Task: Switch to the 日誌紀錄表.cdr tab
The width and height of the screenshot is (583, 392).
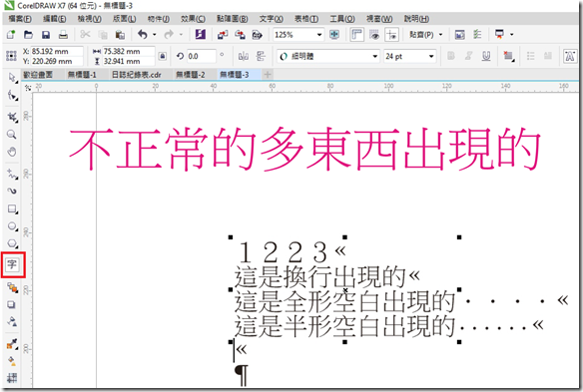Action: click(x=137, y=75)
